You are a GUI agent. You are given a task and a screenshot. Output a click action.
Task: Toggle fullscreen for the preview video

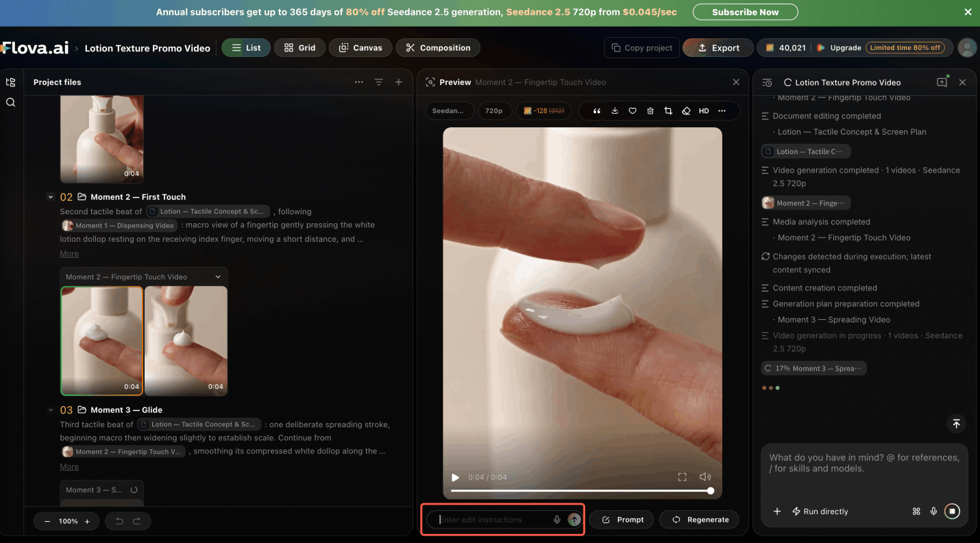coord(682,477)
